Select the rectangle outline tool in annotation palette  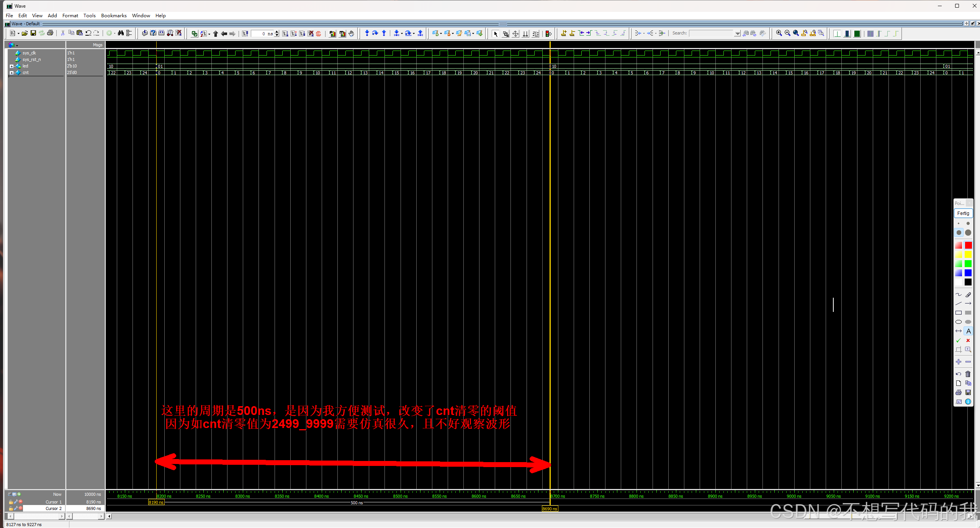click(x=959, y=313)
